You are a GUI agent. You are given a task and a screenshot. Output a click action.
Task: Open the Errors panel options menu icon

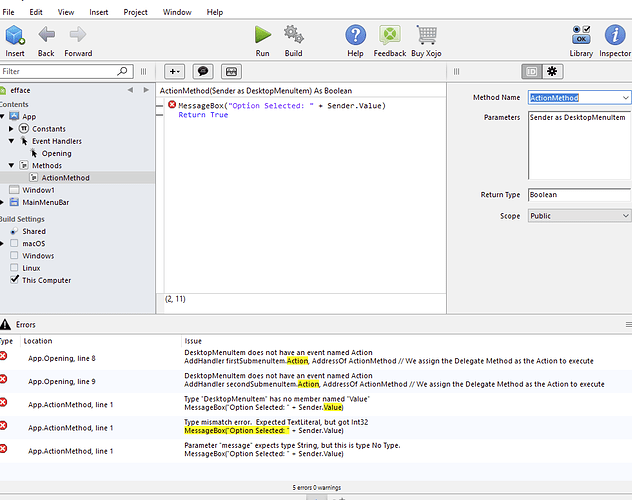click(x=628, y=324)
